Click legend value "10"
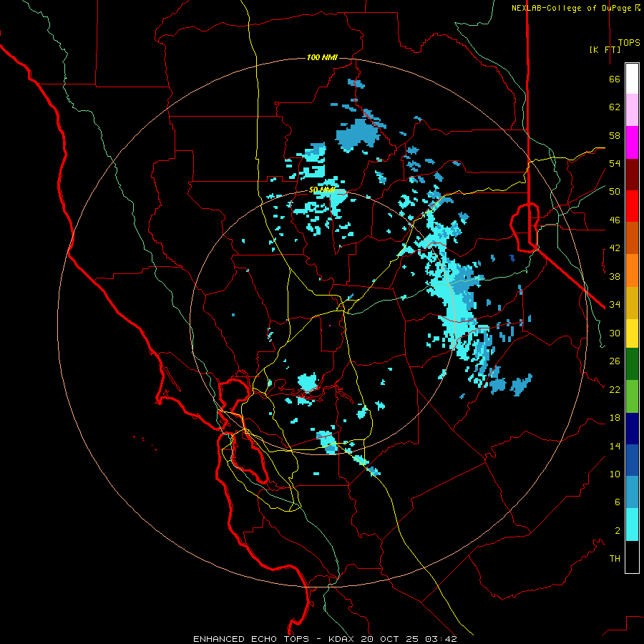This screenshot has height=644, width=644. [x=615, y=474]
